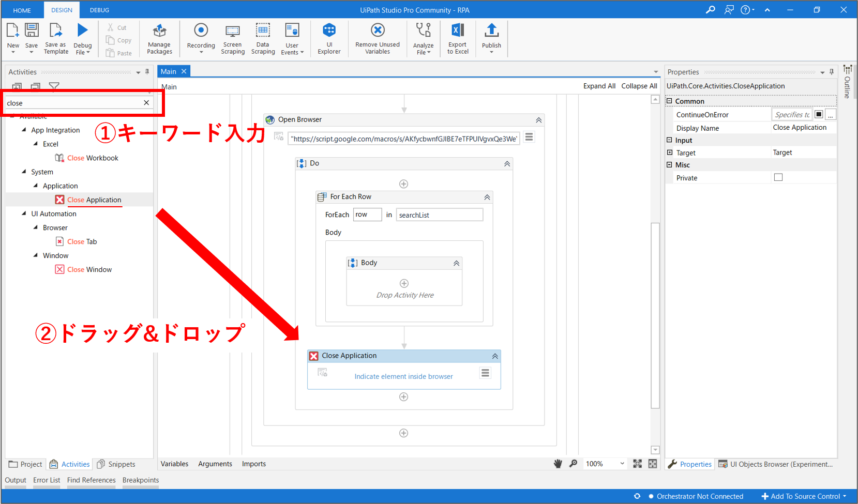The image size is (858, 504).
Task: Open the Variables panel tab
Action: (174, 464)
